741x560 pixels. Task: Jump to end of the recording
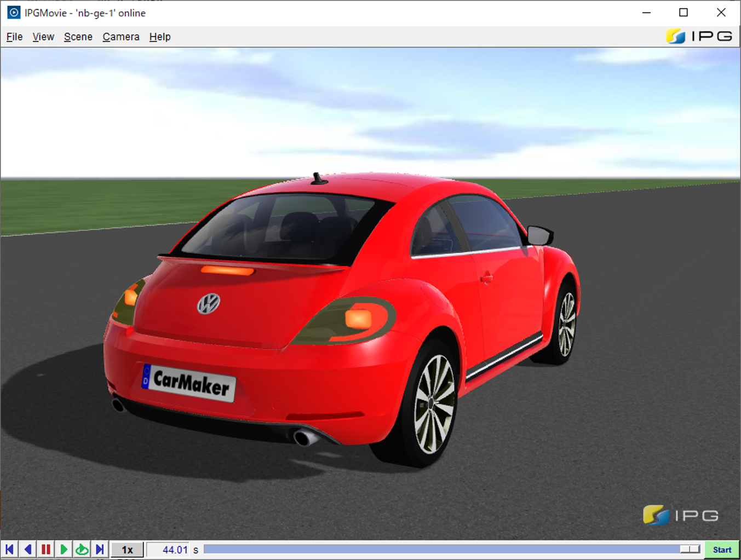click(x=100, y=550)
